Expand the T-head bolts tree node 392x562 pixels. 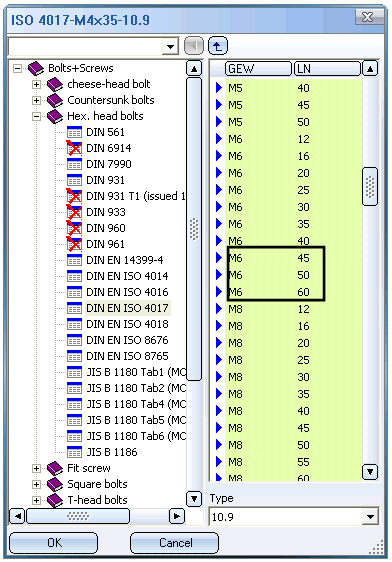pos(36,500)
